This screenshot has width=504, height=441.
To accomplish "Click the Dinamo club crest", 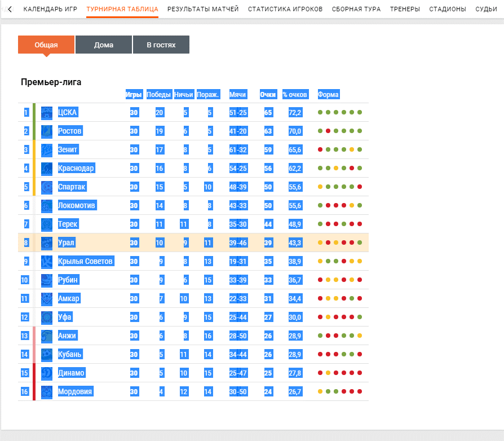I will tap(47, 373).
